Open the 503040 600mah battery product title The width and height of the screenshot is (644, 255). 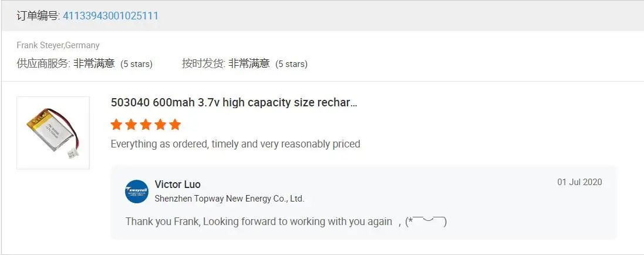pos(234,102)
